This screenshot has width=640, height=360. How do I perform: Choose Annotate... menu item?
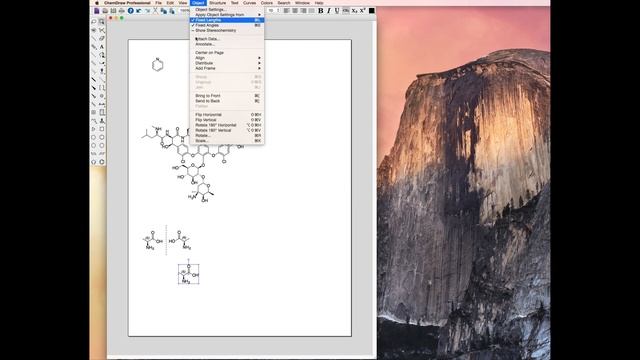click(227, 44)
